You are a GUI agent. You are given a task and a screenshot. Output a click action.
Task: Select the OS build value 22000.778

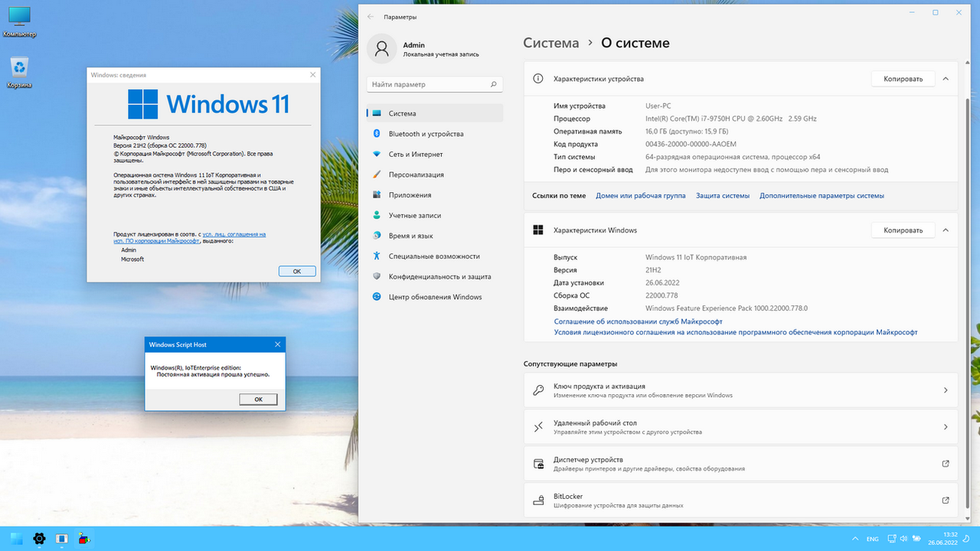point(661,295)
